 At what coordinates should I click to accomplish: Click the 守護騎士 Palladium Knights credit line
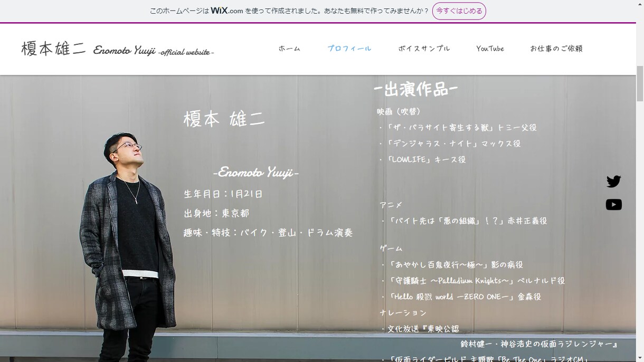473,281
